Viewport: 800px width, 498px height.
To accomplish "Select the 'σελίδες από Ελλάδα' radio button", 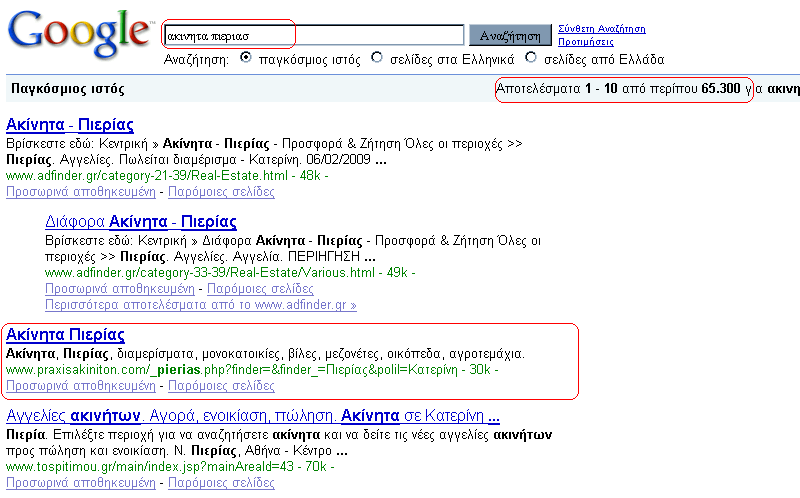I will pos(531,58).
